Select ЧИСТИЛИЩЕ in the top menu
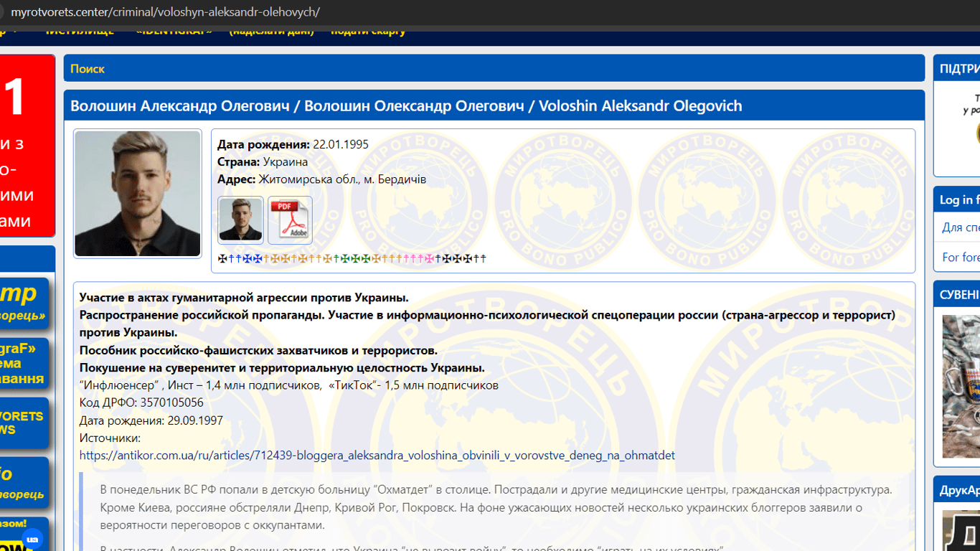 click(x=81, y=31)
